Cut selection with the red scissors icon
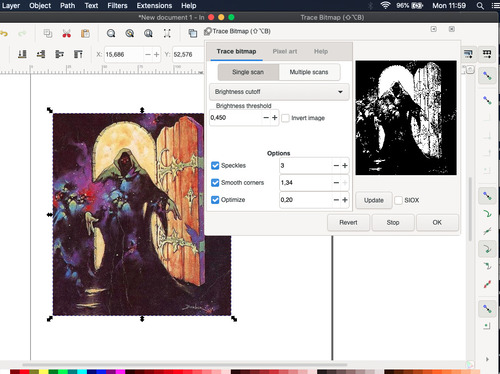 coord(67,33)
